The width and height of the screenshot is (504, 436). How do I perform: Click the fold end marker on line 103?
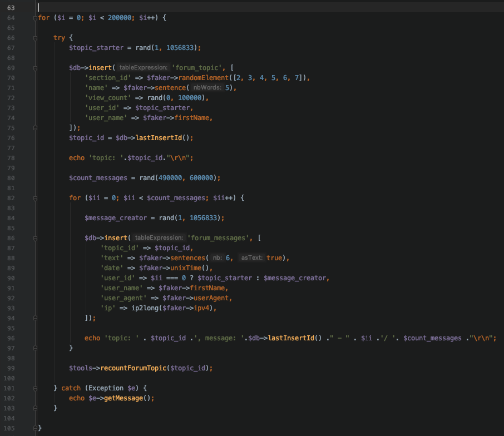point(35,408)
